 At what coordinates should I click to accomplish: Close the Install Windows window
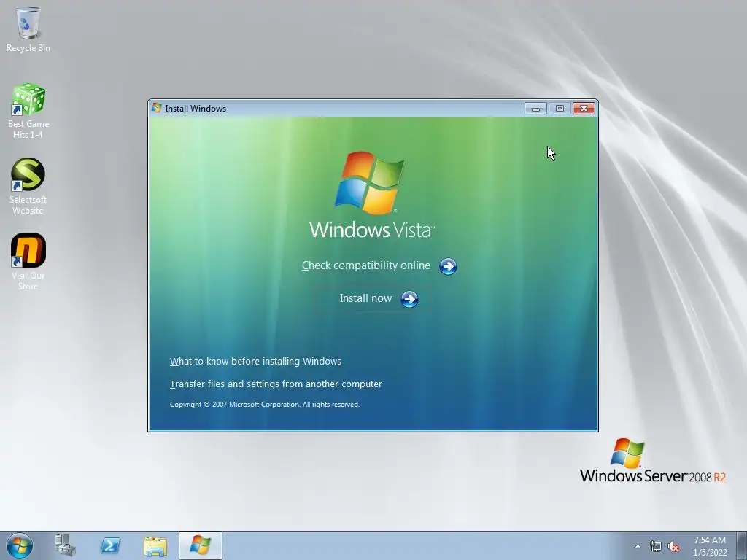point(584,109)
